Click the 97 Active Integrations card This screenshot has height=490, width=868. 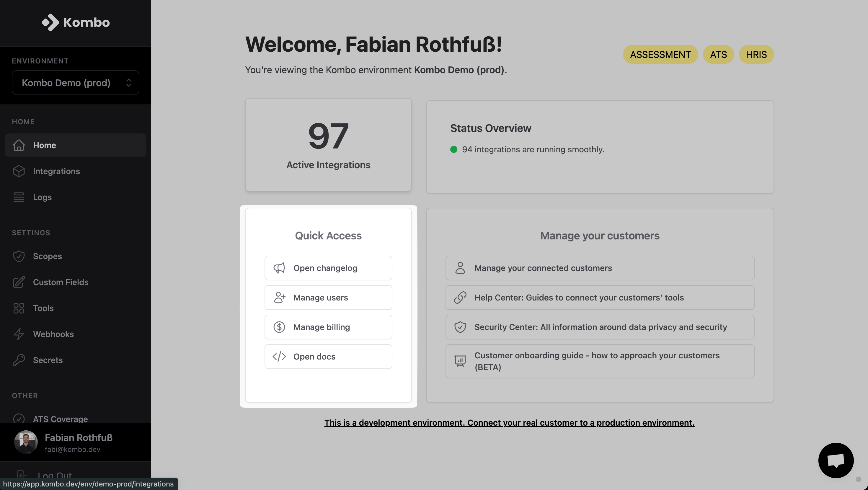click(x=328, y=145)
